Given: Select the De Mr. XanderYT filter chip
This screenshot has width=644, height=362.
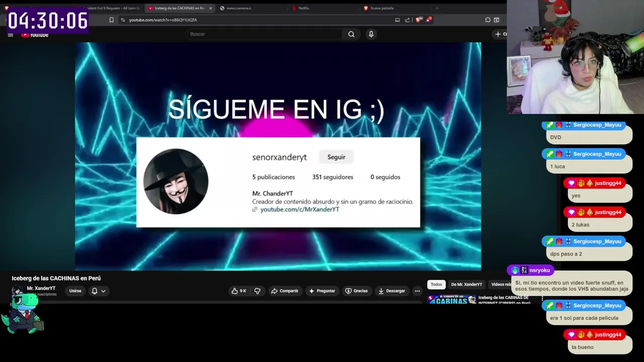Looking at the screenshot, I should coord(466,285).
